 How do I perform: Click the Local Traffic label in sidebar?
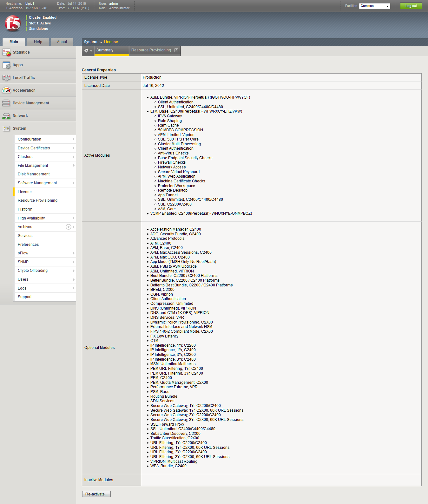[24, 78]
